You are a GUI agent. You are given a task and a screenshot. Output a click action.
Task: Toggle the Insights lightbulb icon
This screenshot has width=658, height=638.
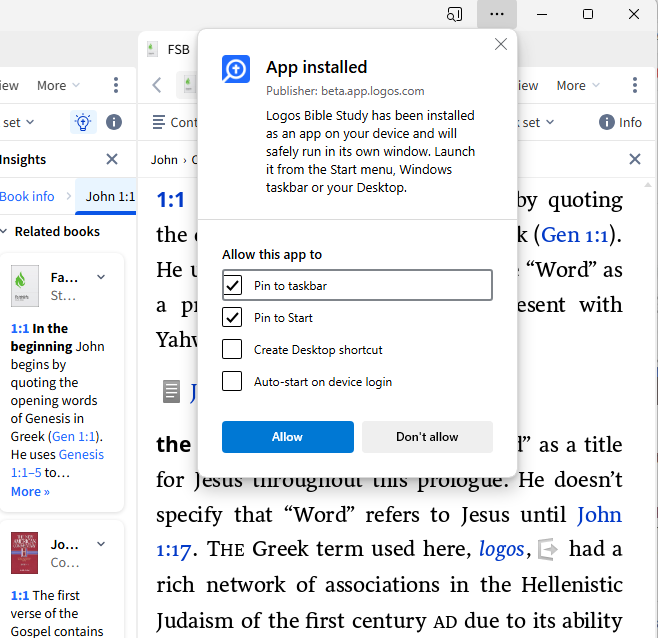pos(83,122)
